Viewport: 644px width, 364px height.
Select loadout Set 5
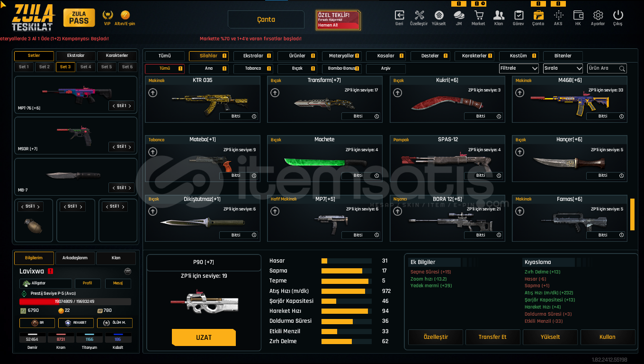107,67
